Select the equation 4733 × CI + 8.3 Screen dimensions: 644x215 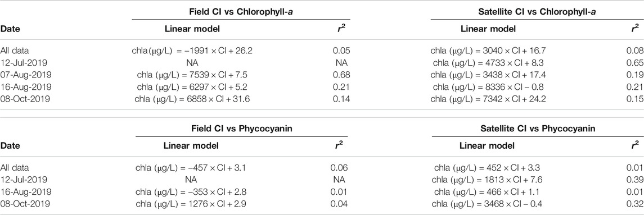[x=488, y=63]
